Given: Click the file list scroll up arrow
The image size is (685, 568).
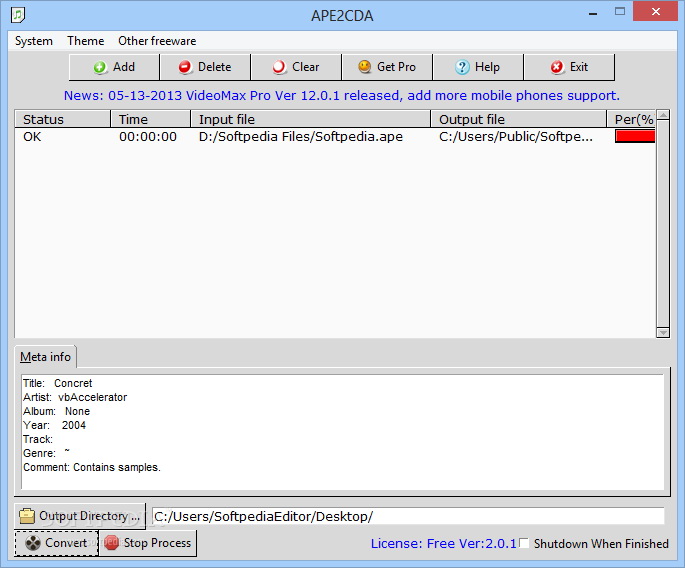Looking at the screenshot, I should 663,115.
